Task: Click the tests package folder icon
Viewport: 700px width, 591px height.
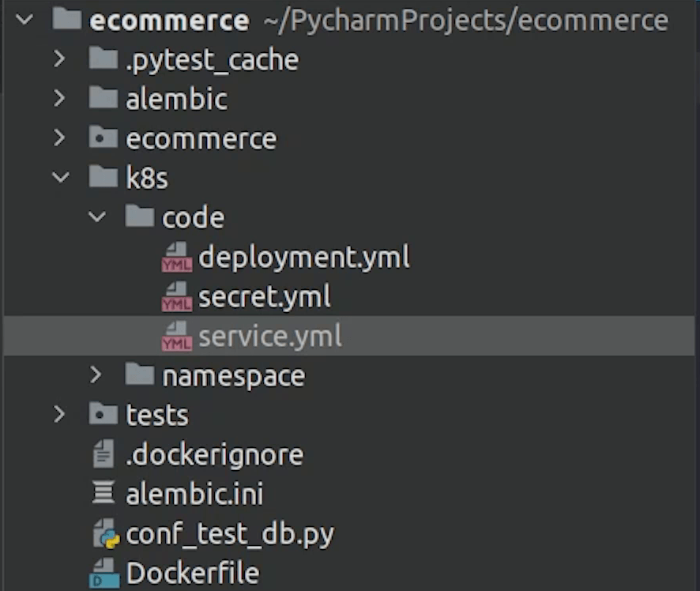Action: [x=103, y=414]
